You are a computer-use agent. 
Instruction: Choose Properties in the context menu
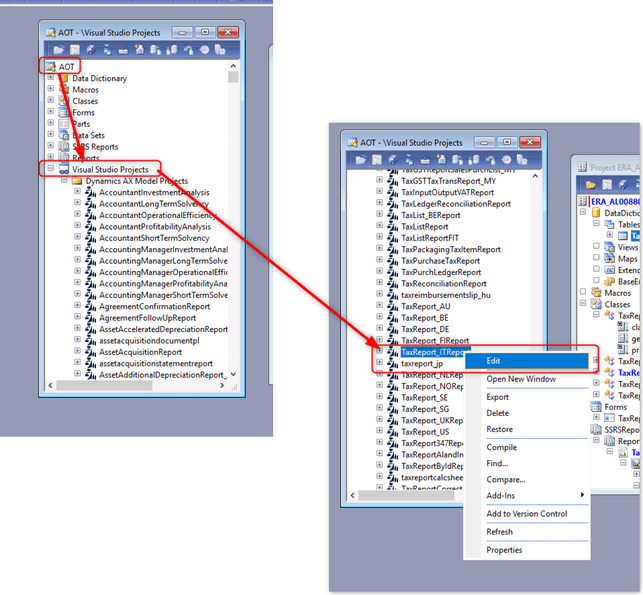[504, 550]
